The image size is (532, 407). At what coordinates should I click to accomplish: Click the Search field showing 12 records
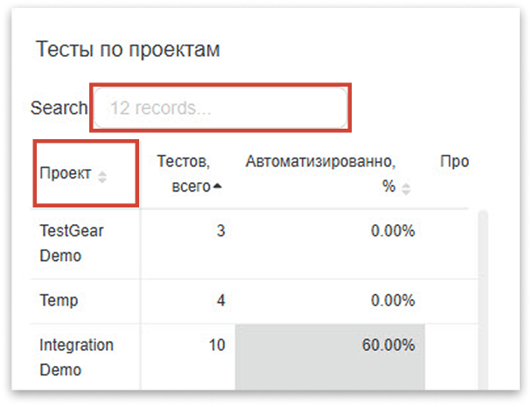(x=220, y=108)
